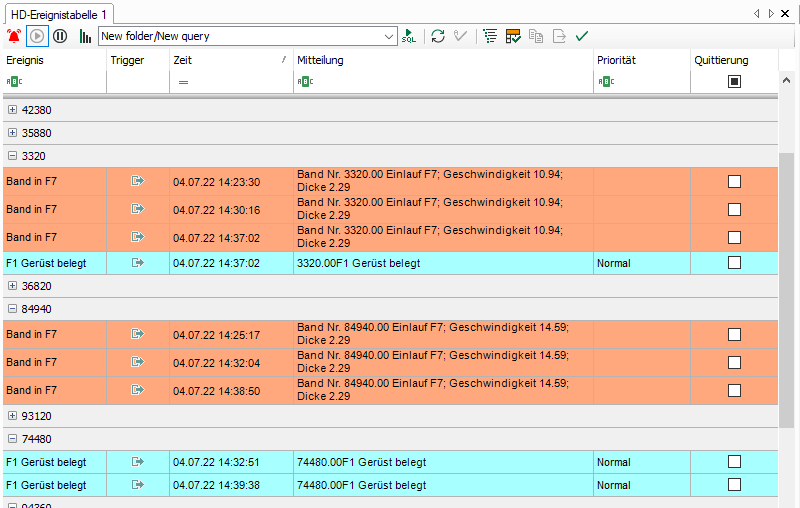The image size is (800, 508).
Task: Refresh the event table
Action: coord(438,36)
